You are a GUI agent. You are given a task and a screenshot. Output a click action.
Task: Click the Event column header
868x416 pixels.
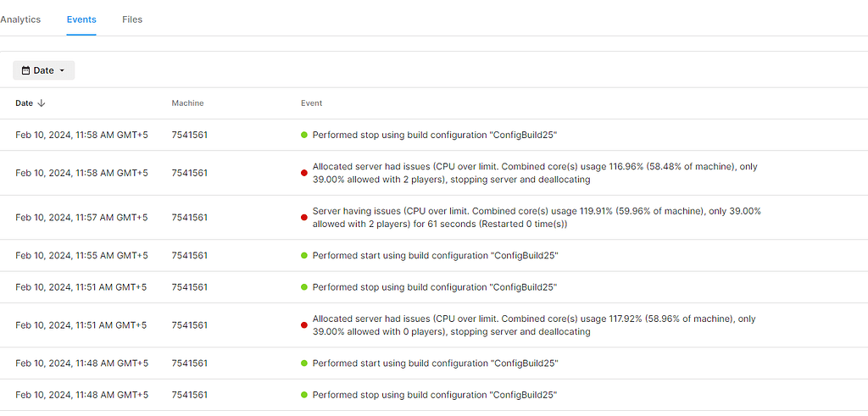click(x=311, y=103)
